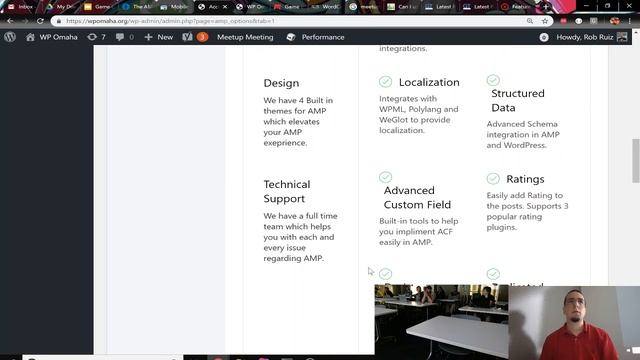The height and width of the screenshot is (360, 640).
Task: Click the browser Forward arrow
Action: tap(25, 21)
